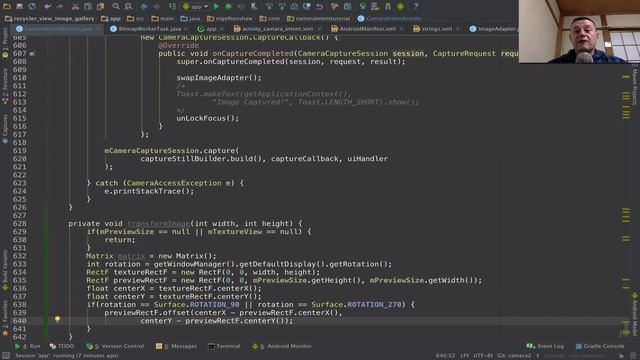Click the Android SDK Manager icon
Viewport: 640px width, 360px height.
click(x=388, y=6)
